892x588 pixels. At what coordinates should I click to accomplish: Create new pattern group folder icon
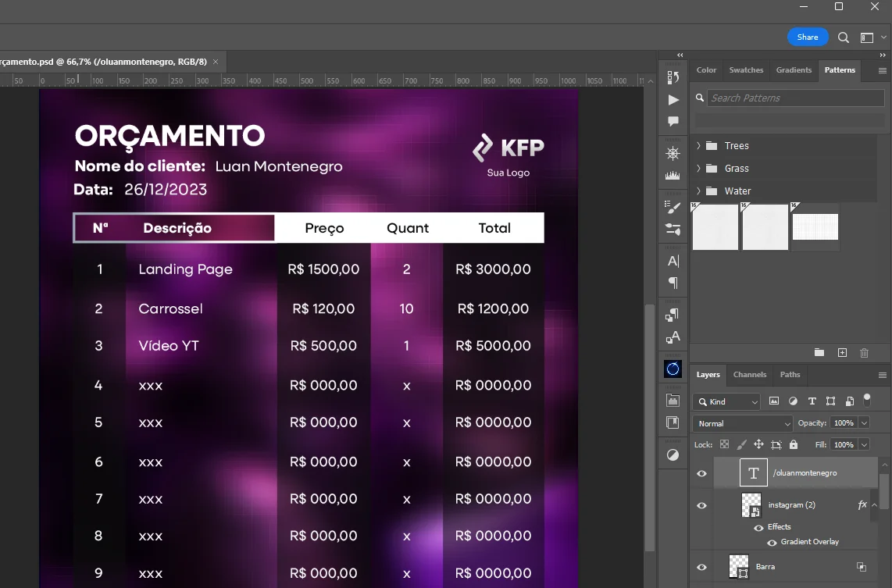[819, 353]
